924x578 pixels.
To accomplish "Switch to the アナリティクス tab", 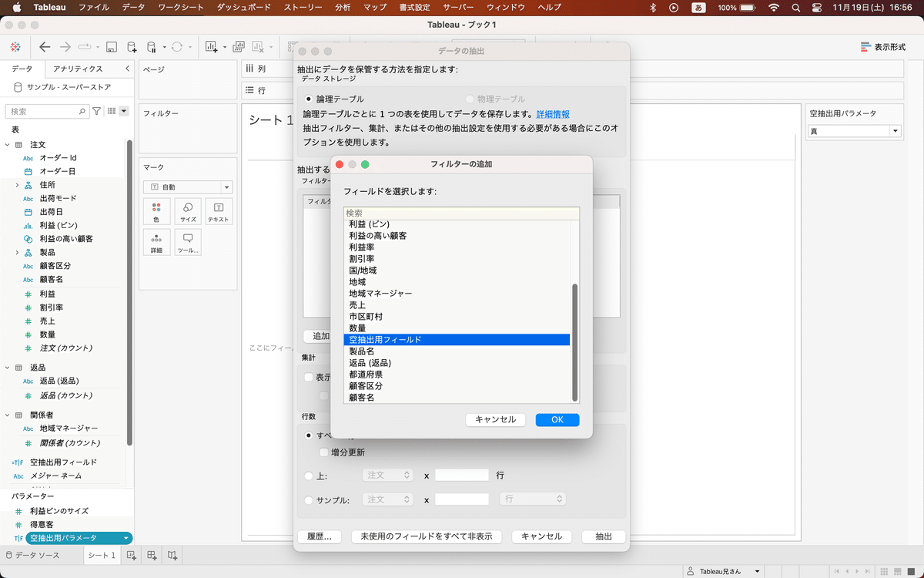I will click(x=78, y=69).
